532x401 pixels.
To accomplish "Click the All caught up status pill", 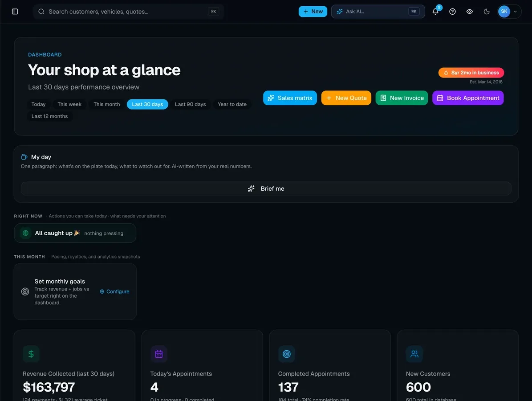I will click(75, 233).
